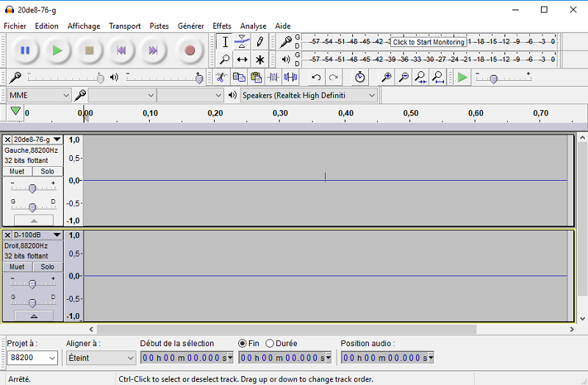Image resolution: width=588 pixels, height=385 pixels.
Task: Click the Stop transport button
Action: pos(89,50)
